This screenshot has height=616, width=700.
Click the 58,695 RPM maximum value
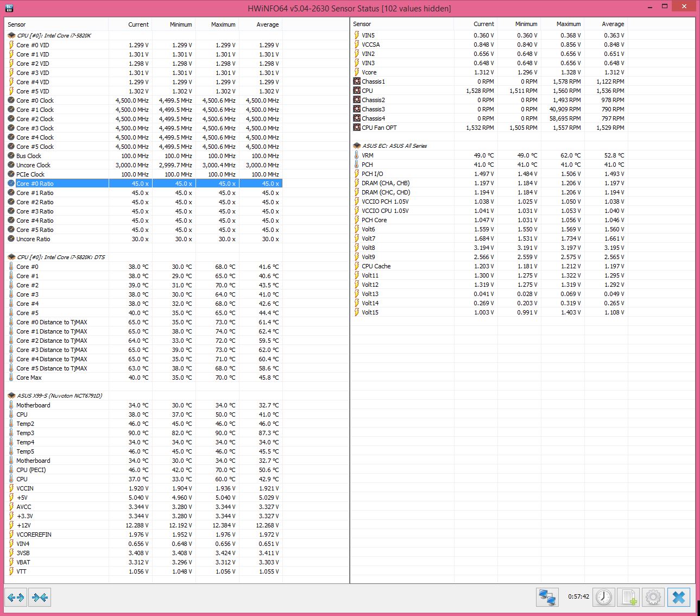(x=565, y=118)
